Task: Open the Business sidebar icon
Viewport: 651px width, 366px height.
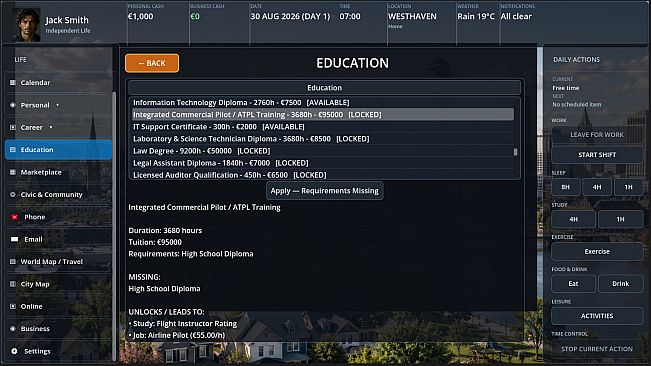Action: 13,329
